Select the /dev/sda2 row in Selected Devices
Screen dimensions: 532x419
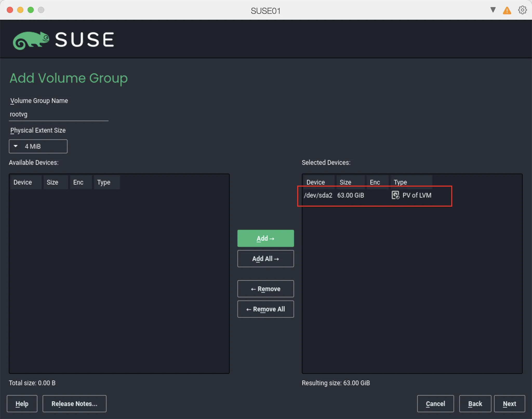351,195
